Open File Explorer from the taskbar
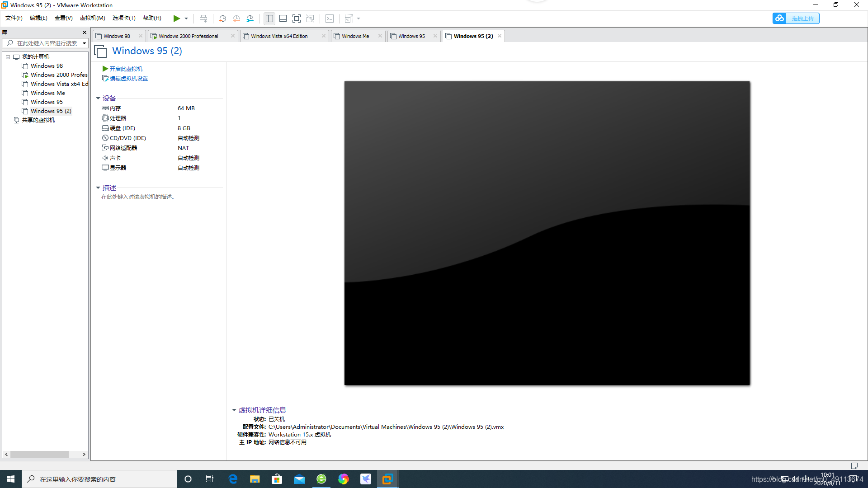 tap(255, 479)
